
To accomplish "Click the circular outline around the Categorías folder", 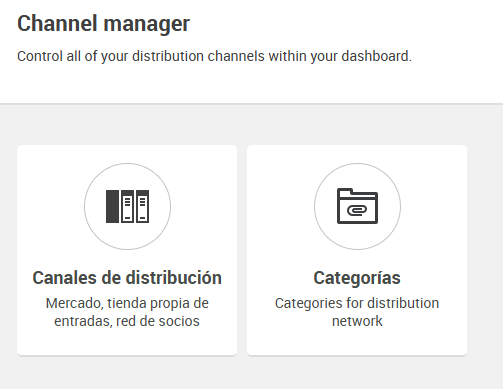I will [x=357, y=206].
